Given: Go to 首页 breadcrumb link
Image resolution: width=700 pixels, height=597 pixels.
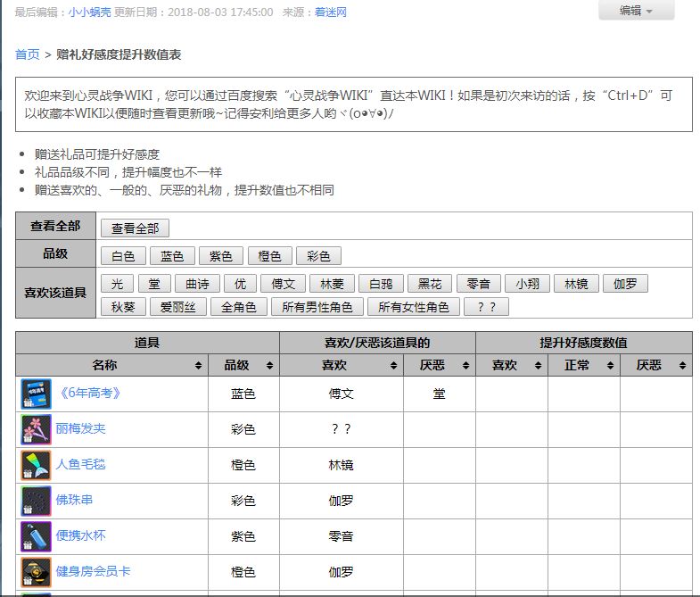Looking at the screenshot, I should point(28,54).
